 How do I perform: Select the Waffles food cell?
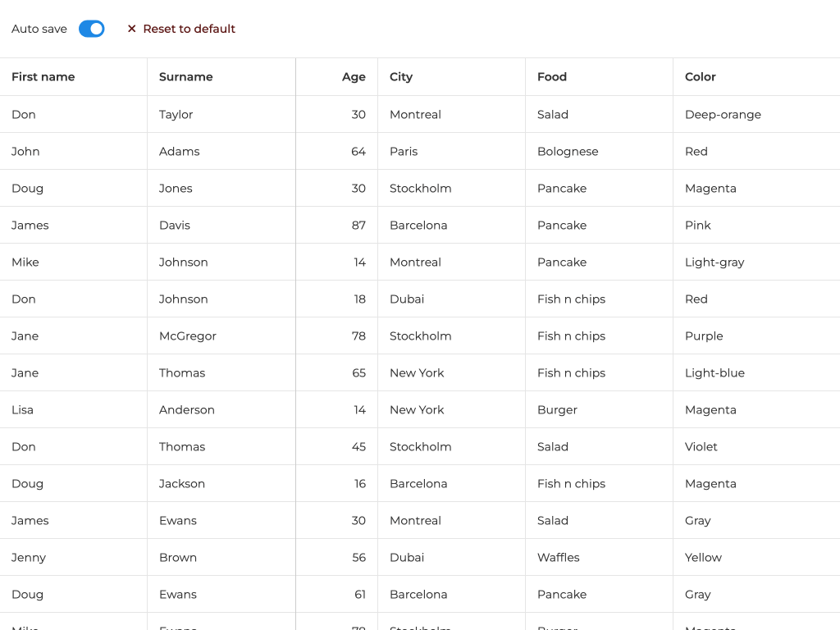pos(559,558)
